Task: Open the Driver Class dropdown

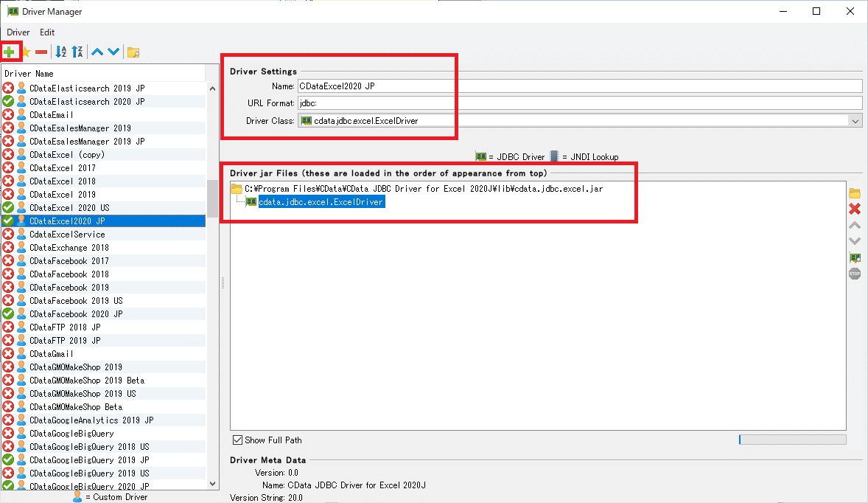Action: pos(855,121)
